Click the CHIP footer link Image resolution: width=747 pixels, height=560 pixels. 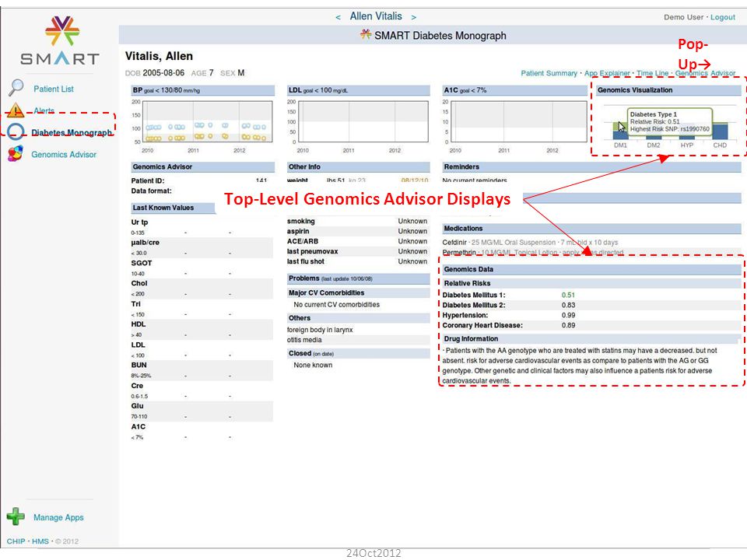[x=16, y=541]
